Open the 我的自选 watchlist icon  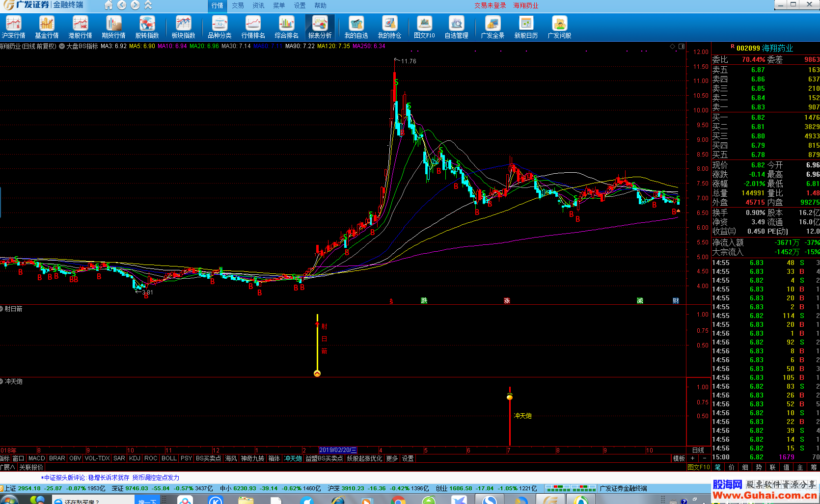(356, 27)
